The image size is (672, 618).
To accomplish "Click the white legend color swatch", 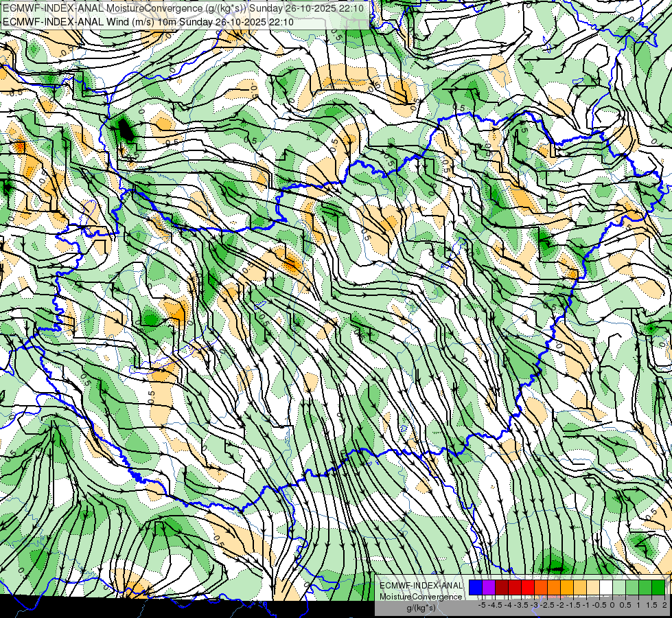I will 606,587.
